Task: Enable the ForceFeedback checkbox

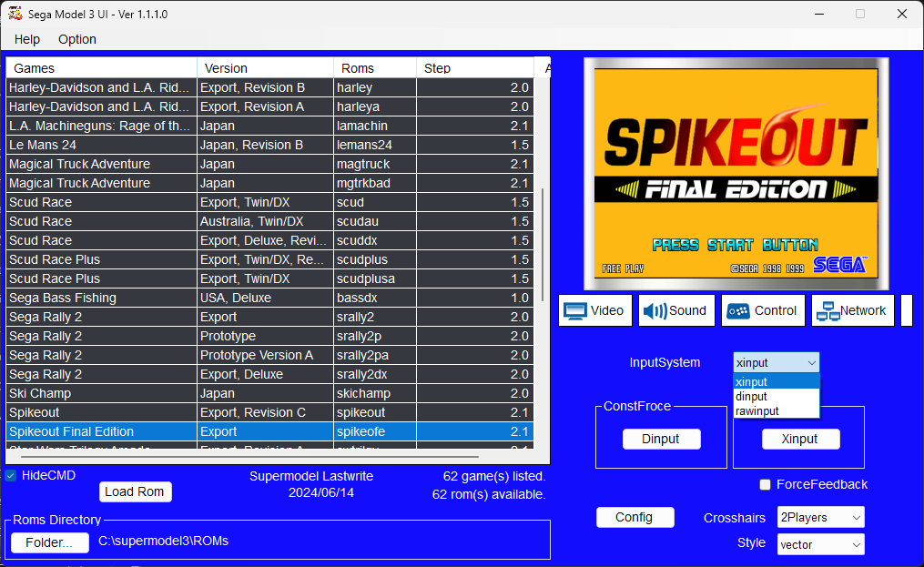Action: point(765,484)
